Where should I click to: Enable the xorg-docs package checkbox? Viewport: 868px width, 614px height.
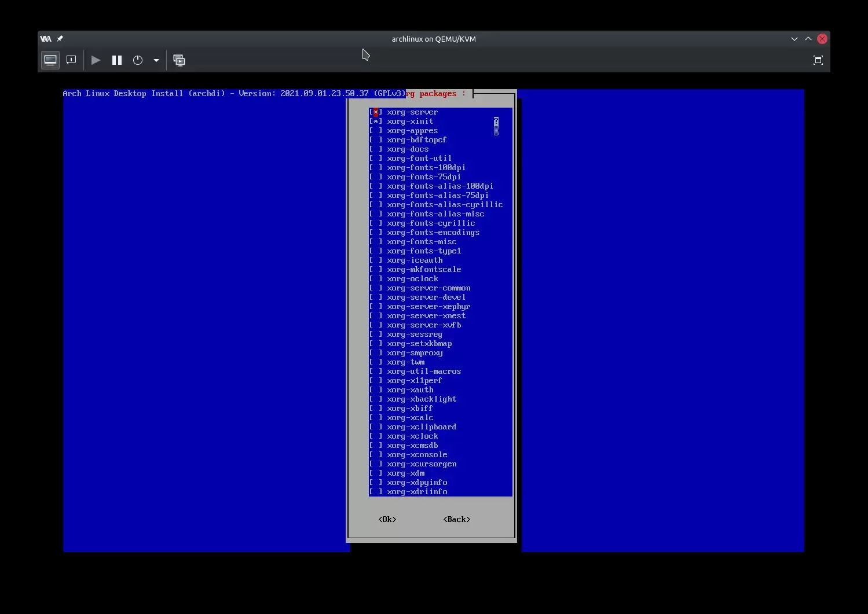coord(376,149)
